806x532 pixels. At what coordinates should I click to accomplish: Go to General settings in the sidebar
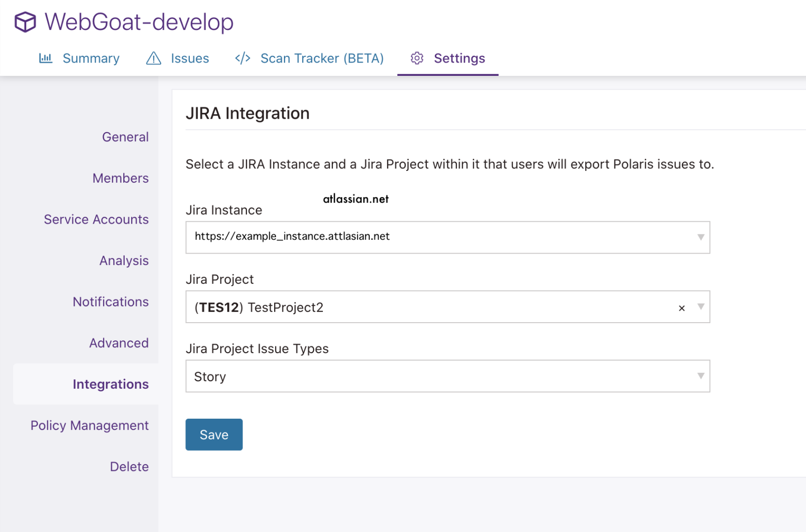(x=125, y=137)
